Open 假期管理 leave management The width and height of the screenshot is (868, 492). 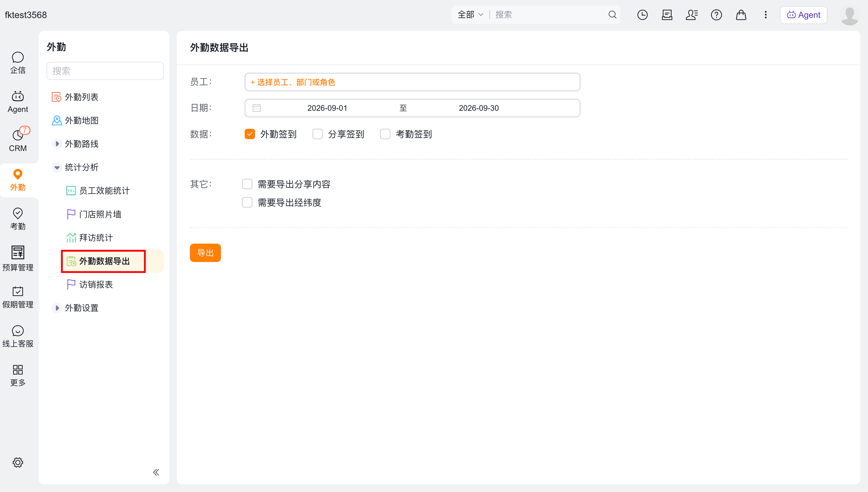click(x=17, y=298)
